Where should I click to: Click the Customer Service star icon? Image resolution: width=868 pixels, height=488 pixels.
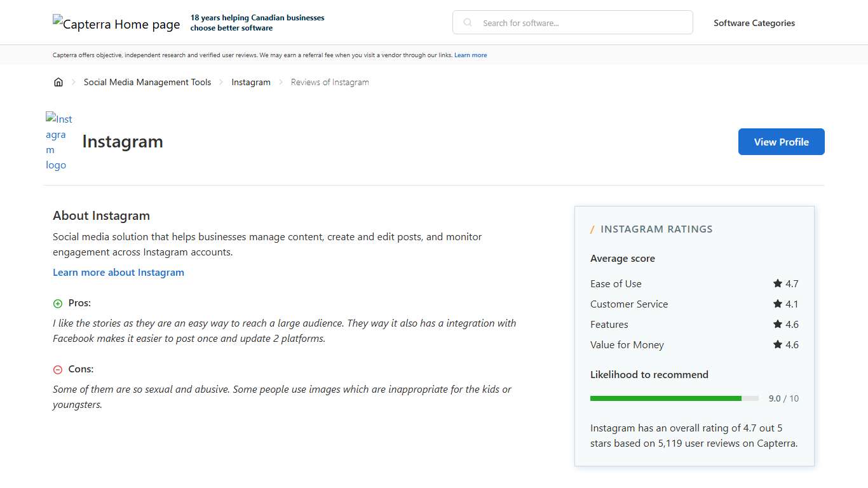pyautogui.click(x=777, y=304)
